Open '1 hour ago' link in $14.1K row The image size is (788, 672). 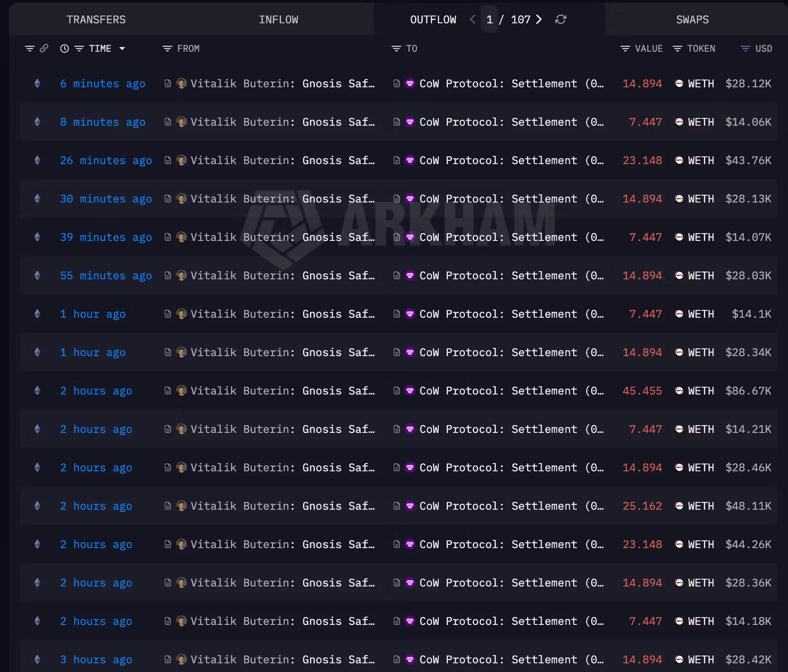(x=93, y=314)
